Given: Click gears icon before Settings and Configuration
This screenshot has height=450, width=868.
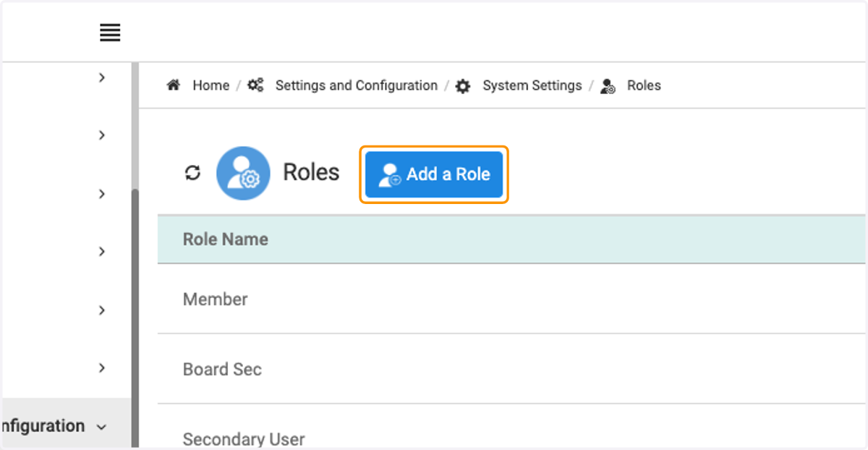Looking at the screenshot, I should click(255, 85).
